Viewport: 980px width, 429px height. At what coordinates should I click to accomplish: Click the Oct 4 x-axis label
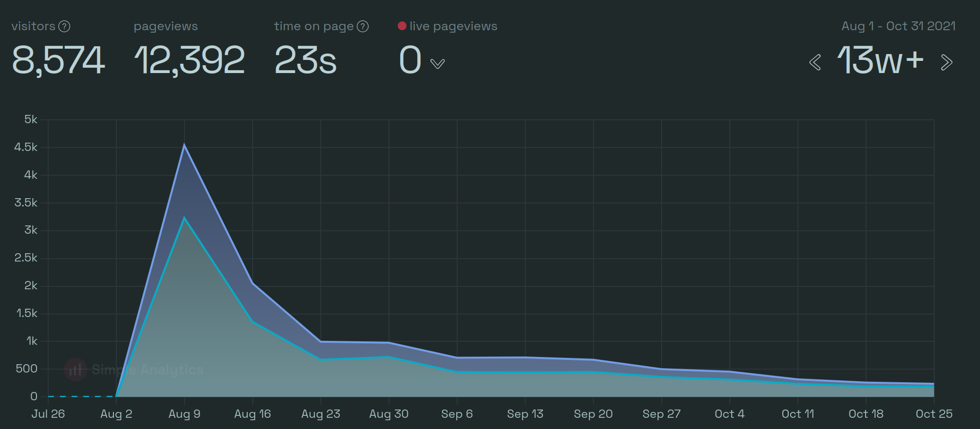729,414
